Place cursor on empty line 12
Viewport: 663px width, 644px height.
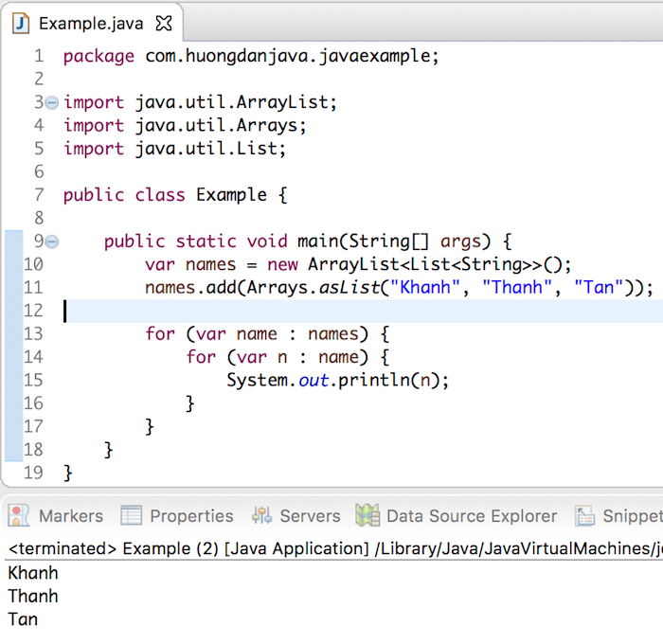[364, 312]
